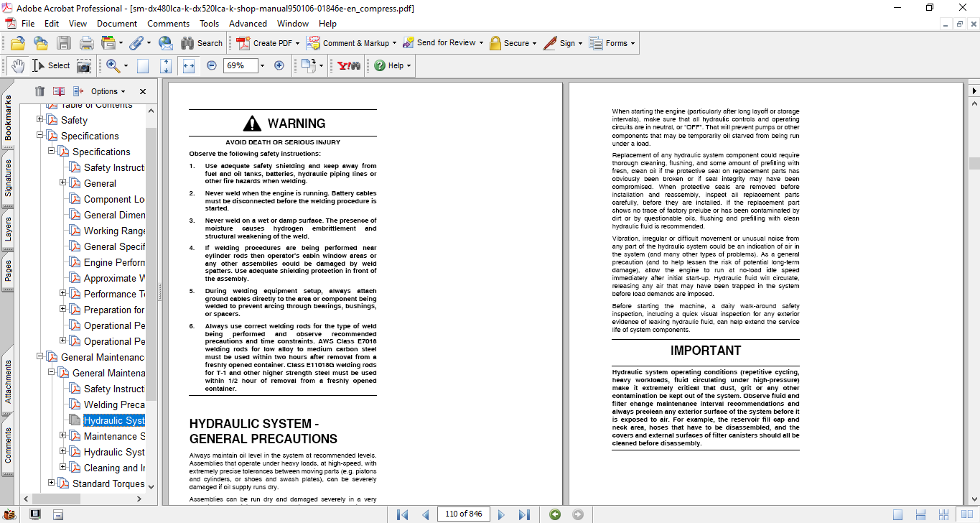Click the Print icon in toolbar
Screen dimensions: 980x523
tap(87, 43)
